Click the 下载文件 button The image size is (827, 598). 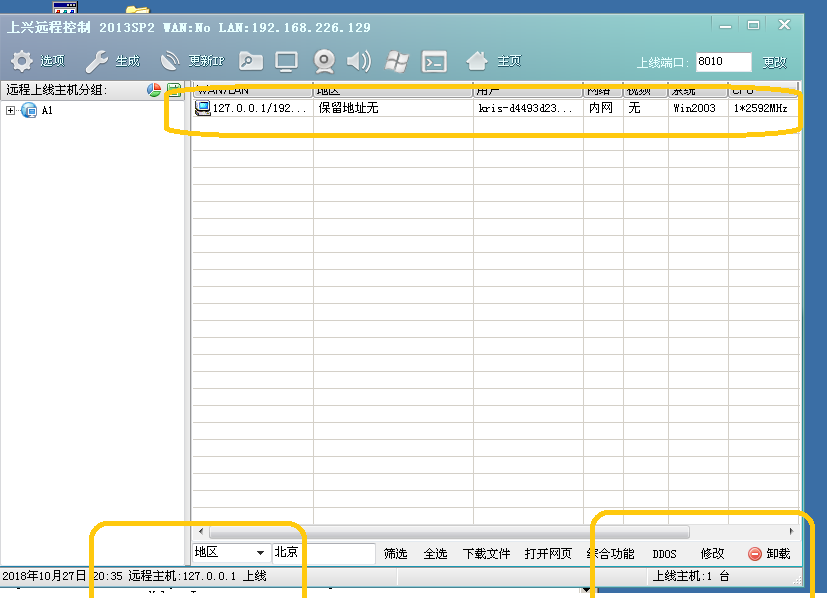(486, 554)
